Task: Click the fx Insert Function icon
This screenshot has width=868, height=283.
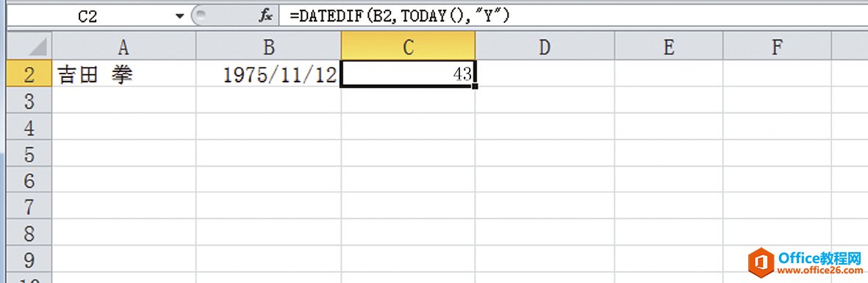Action: (266, 16)
